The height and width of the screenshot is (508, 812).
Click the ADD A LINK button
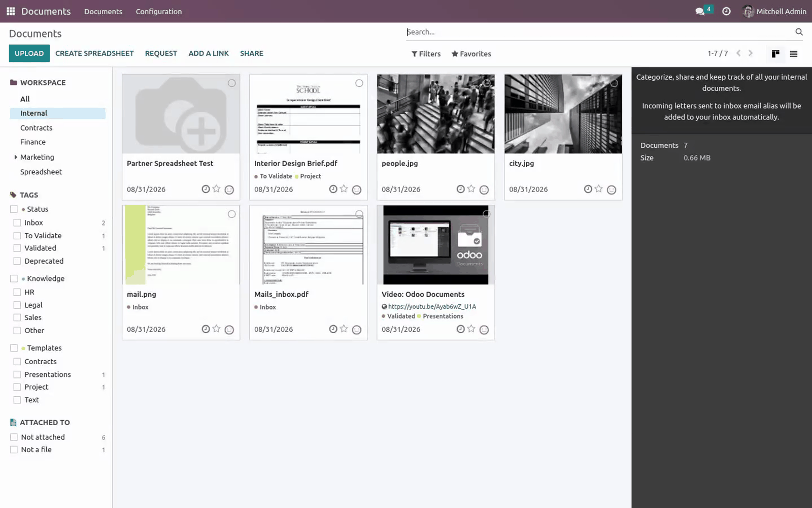[209, 53]
